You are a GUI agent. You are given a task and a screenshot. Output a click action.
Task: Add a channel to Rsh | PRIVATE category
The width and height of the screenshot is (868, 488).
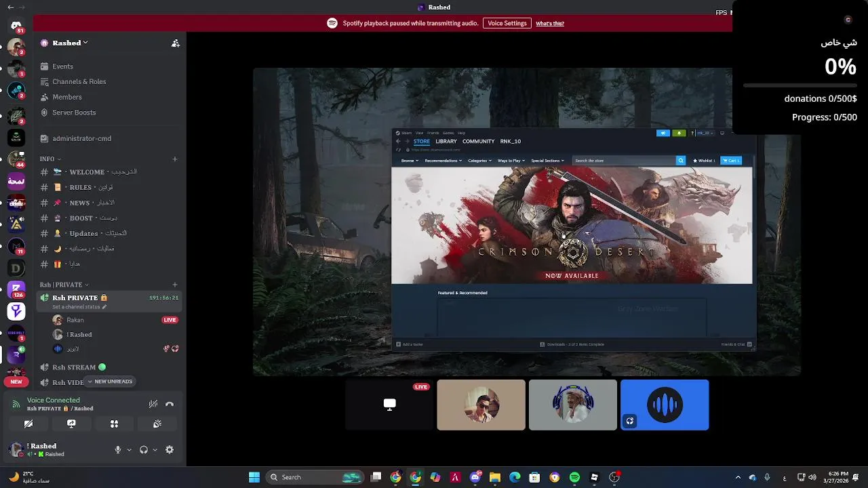175,285
